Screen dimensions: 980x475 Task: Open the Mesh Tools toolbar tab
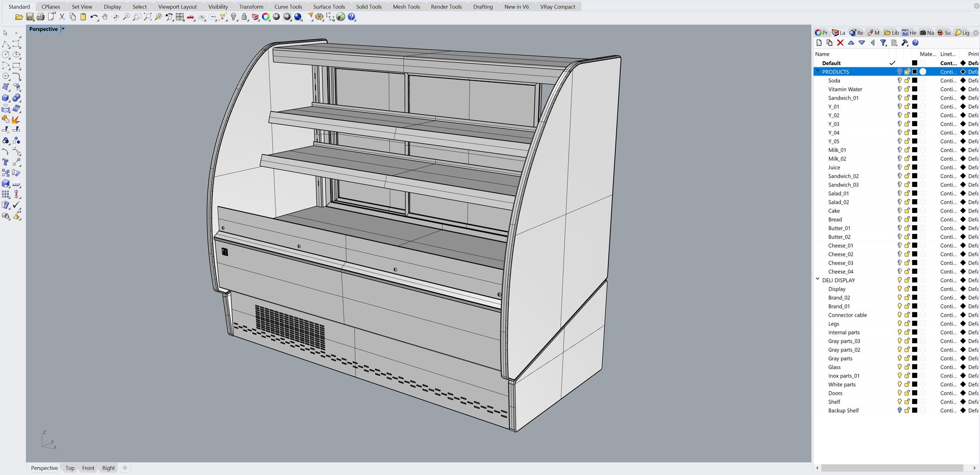point(406,7)
